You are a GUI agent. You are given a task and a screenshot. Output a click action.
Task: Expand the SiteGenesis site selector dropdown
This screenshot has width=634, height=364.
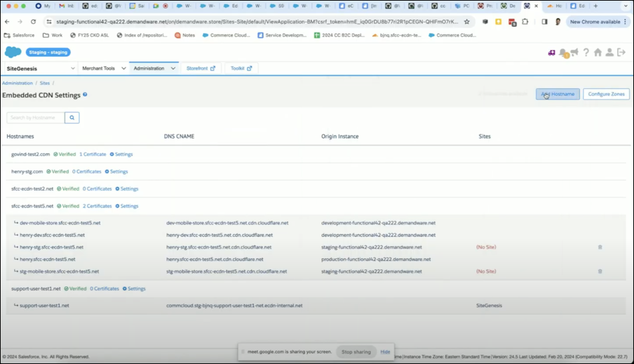40,69
